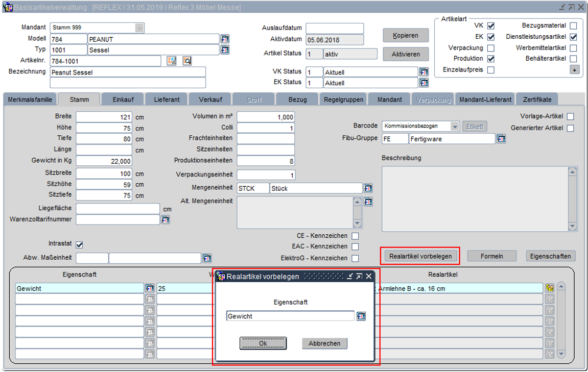
Task: Switch to the Einkauf tab
Action: pyautogui.click(x=123, y=100)
